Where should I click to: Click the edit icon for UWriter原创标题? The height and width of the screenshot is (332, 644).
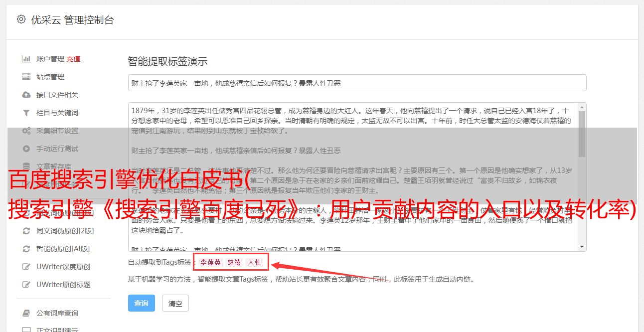point(26,285)
